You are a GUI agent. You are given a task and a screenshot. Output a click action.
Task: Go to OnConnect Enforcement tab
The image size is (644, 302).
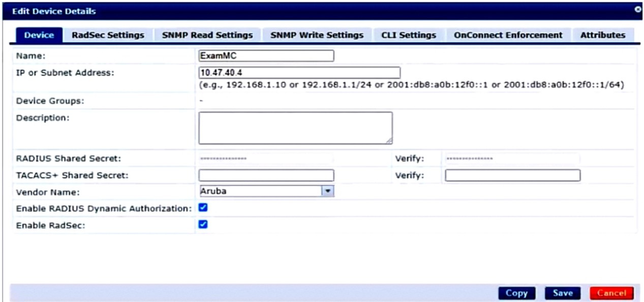point(508,35)
